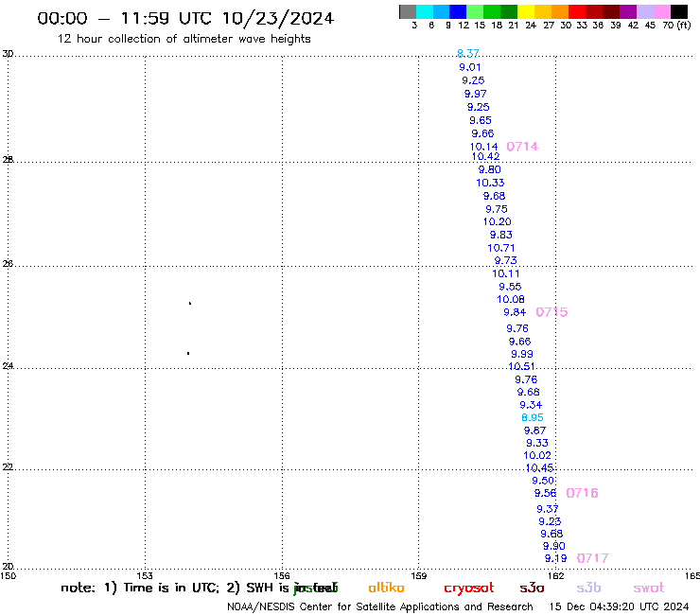Select the 10.11 wave height reading
Image resolution: width=700 pixels, height=615 pixels.
[x=506, y=273]
